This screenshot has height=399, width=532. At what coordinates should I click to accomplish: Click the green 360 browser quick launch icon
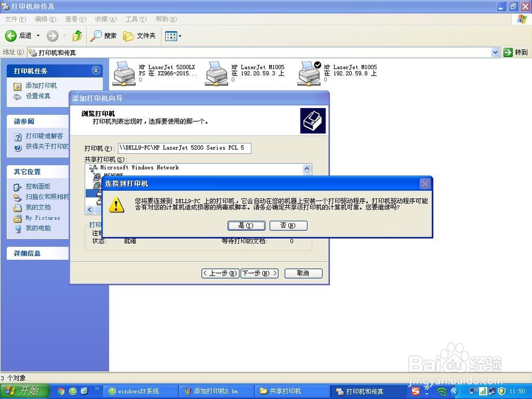(72, 391)
